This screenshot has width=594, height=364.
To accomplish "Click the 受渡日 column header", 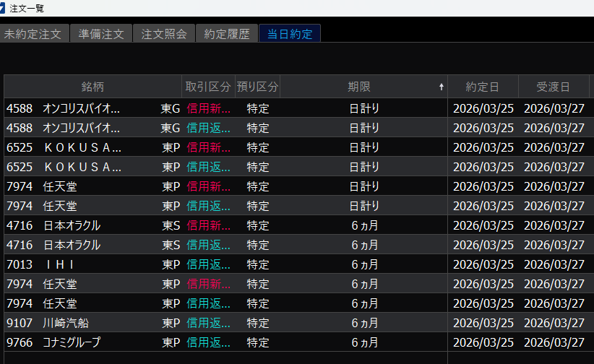I will (x=553, y=87).
